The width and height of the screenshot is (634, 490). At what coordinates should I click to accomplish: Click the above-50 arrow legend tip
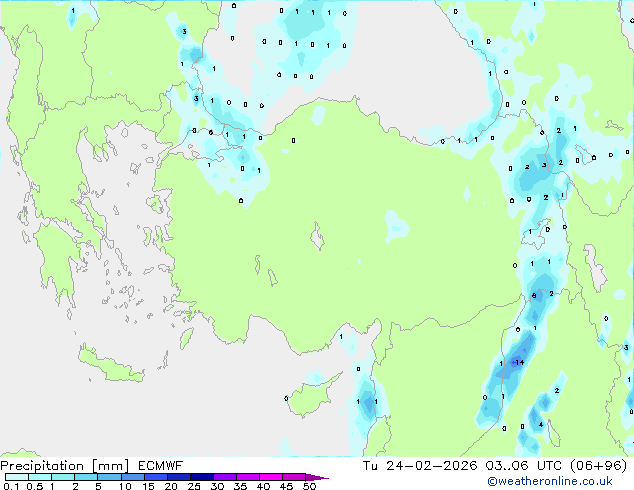317,477
